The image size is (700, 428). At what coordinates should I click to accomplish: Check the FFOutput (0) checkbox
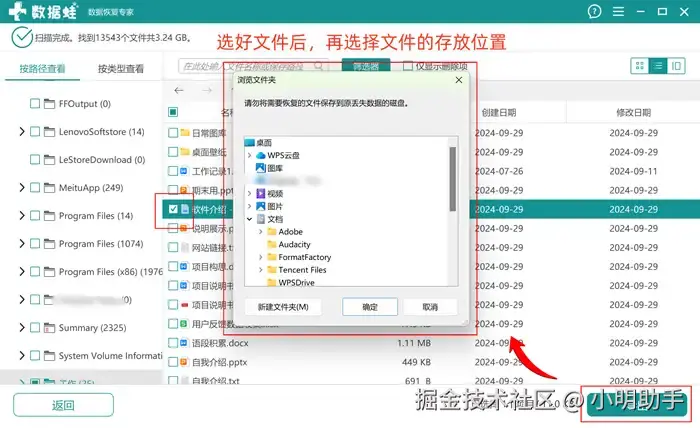[35, 104]
